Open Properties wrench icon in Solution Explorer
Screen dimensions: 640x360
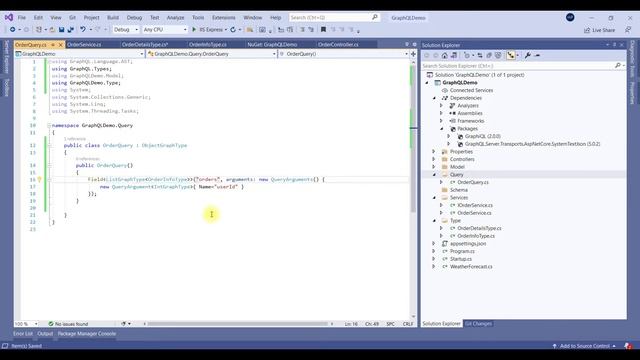tap(528, 56)
